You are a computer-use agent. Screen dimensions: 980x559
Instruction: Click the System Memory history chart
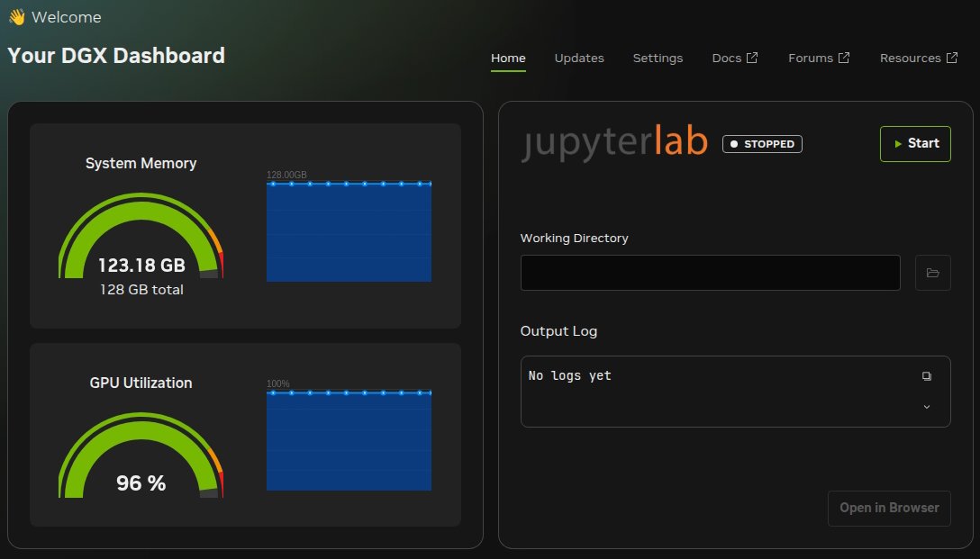pos(349,231)
